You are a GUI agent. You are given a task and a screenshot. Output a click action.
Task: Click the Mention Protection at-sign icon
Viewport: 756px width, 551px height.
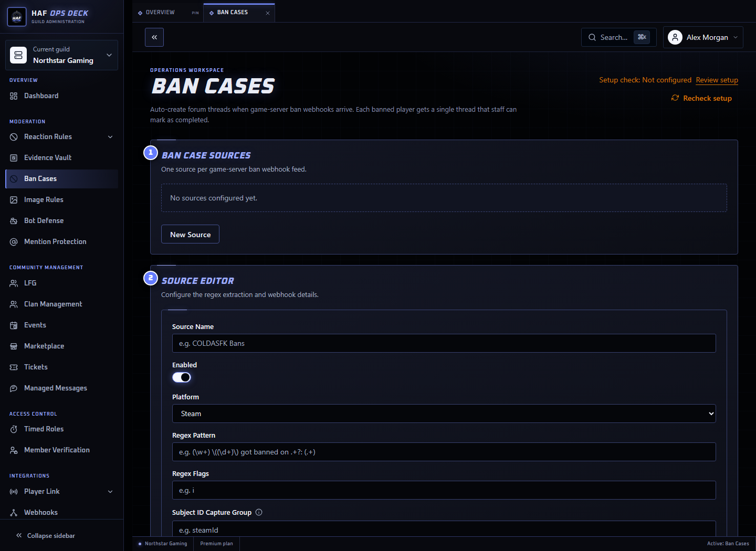click(14, 242)
